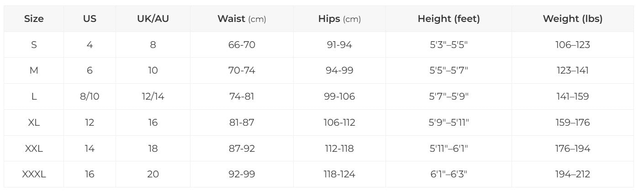Select the 81-87 waist cell
This screenshot has height=192, width=644.
(x=242, y=123)
